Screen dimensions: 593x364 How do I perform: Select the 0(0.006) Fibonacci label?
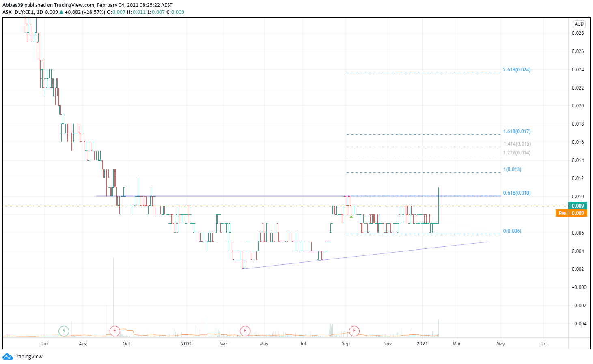(x=512, y=231)
